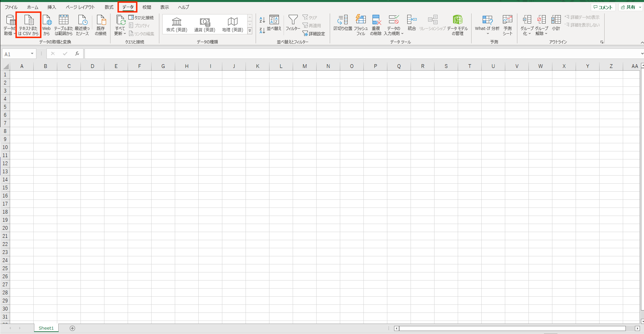The height and width of the screenshot is (334, 644).
Task: Click the vertical scrollbar down arrow
Action: pos(642,321)
